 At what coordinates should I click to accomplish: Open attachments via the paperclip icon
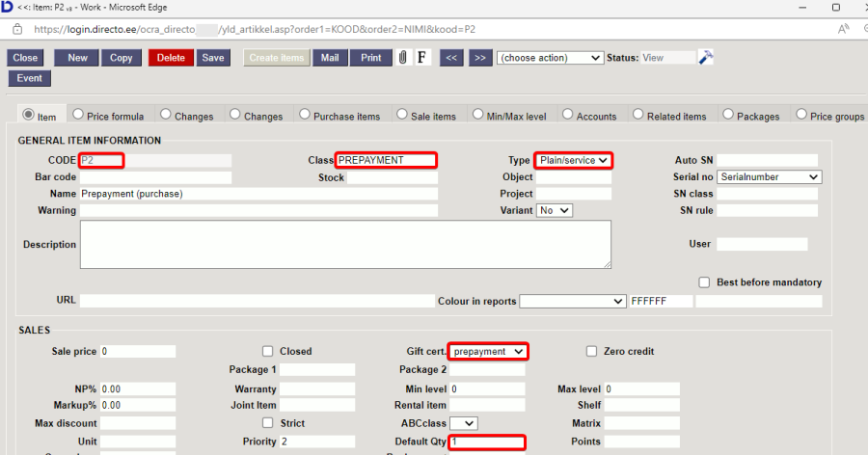click(x=403, y=58)
